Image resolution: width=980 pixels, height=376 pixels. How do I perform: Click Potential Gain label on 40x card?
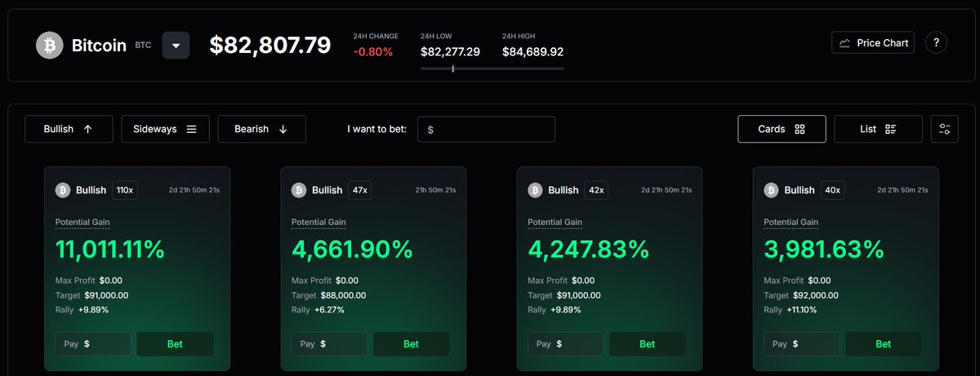pos(791,222)
